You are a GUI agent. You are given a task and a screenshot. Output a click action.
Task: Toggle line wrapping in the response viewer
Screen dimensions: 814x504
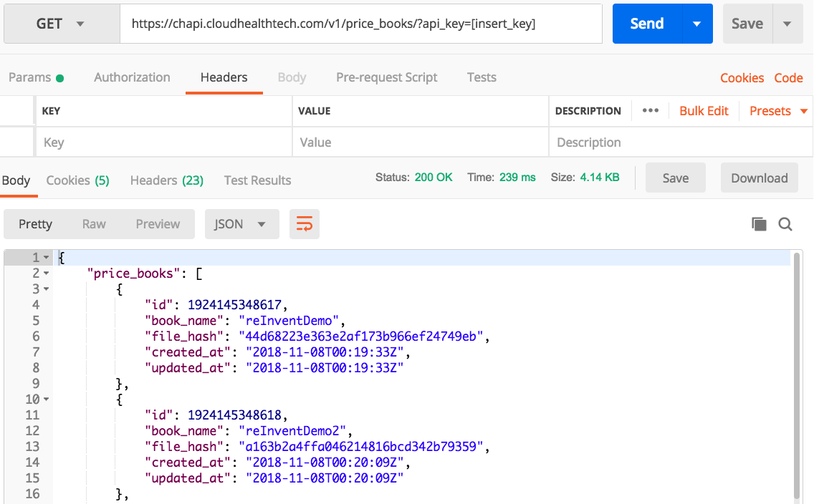tap(305, 223)
